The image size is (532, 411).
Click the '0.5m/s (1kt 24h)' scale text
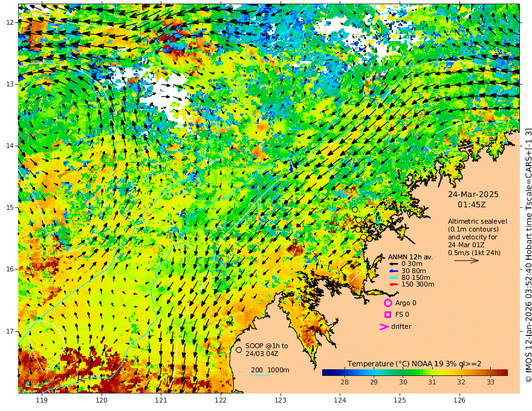475,253
